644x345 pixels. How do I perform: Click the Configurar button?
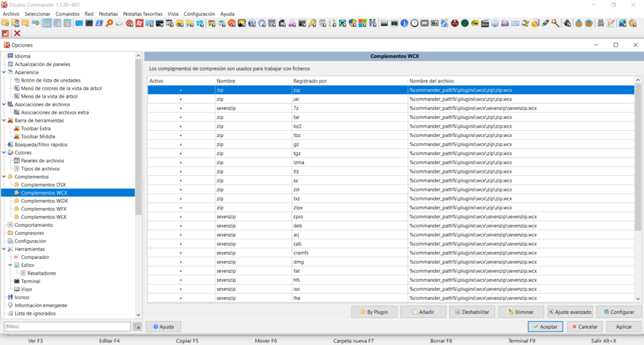coord(619,312)
